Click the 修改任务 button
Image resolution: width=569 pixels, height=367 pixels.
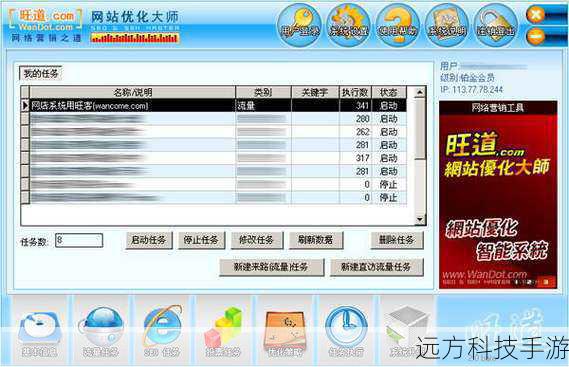tap(257, 240)
